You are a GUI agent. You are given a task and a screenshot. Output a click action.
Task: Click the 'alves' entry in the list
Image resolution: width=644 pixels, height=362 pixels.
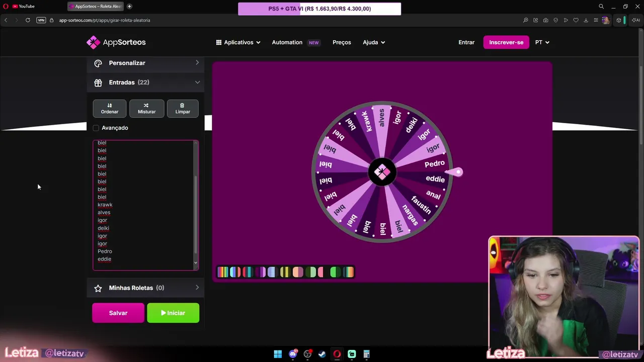click(104, 213)
